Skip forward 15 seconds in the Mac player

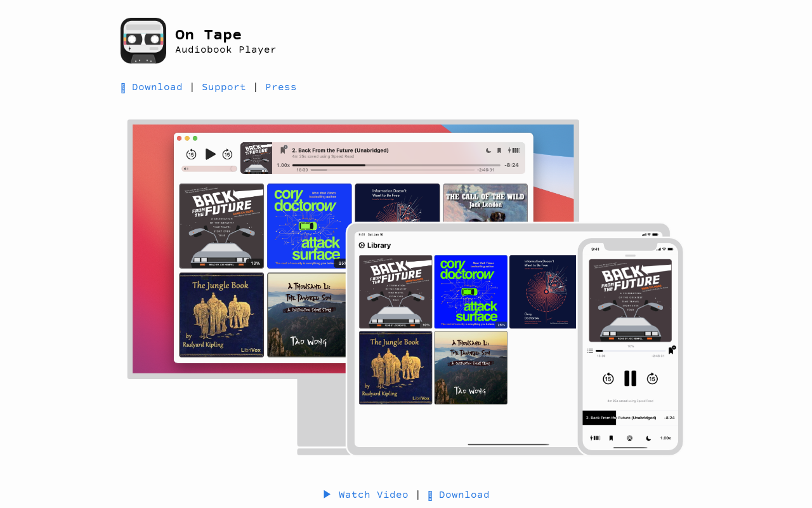pyautogui.click(x=227, y=154)
